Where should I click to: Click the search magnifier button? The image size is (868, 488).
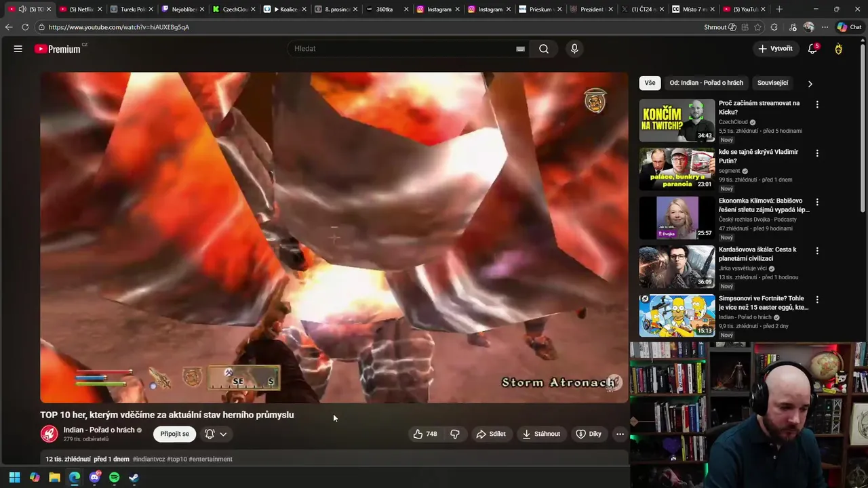[x=544, y=49]
